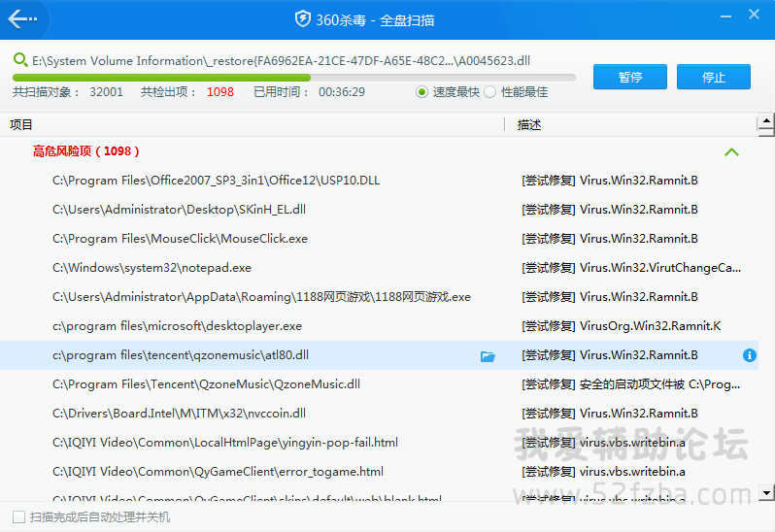
Task: Click virus.vbs.writebin.a for error_togame.html
Action: point(603,472)
